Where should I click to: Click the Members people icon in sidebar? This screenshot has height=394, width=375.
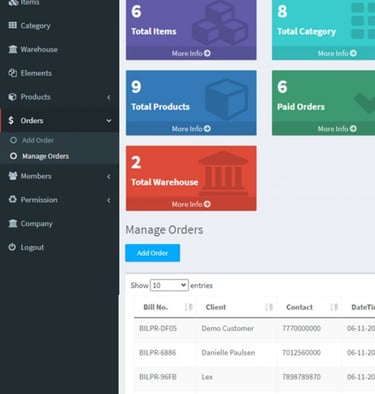click(13, 176)
